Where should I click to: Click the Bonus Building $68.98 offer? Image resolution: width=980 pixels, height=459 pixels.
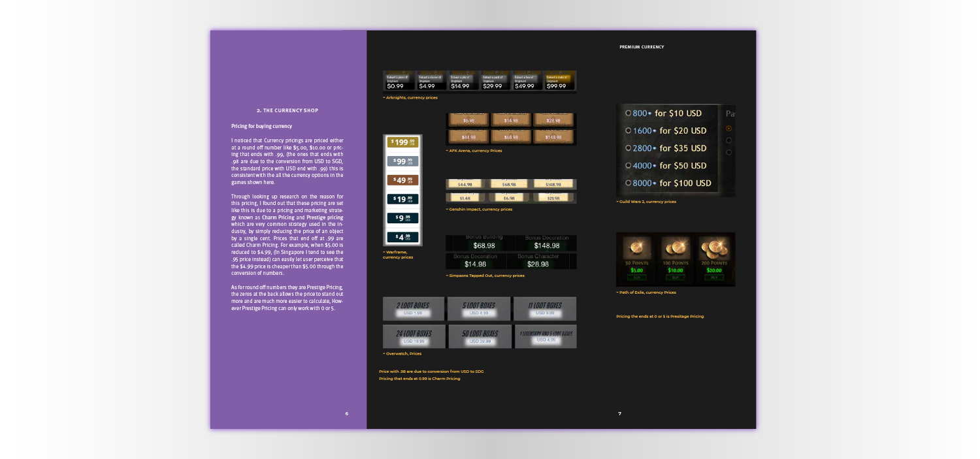pos(484,242)
